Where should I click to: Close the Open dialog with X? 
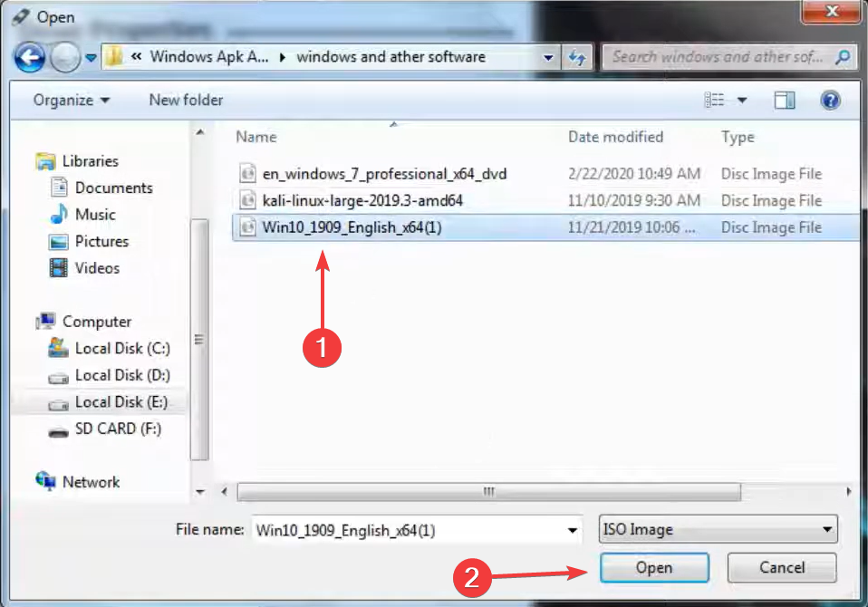coord(832,11)
